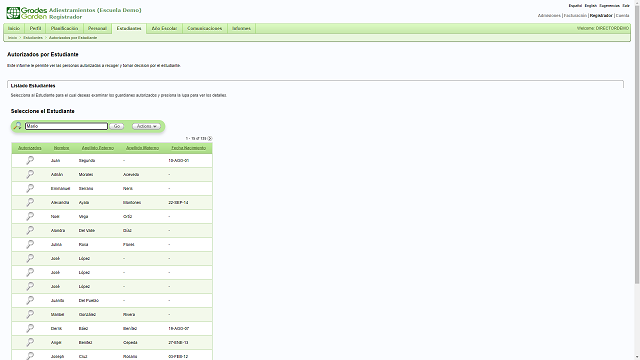Click magnifier icon in Adrián Morales row
The width and height of the screenshot is (640, 360).
click(30, 174)
